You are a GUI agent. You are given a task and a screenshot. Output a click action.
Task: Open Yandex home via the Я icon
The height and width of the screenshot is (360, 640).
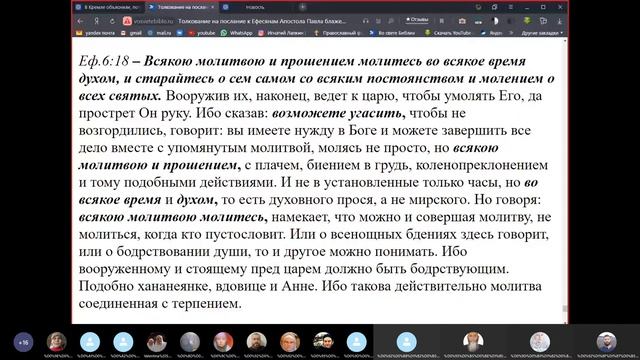[x=96, y=21]
